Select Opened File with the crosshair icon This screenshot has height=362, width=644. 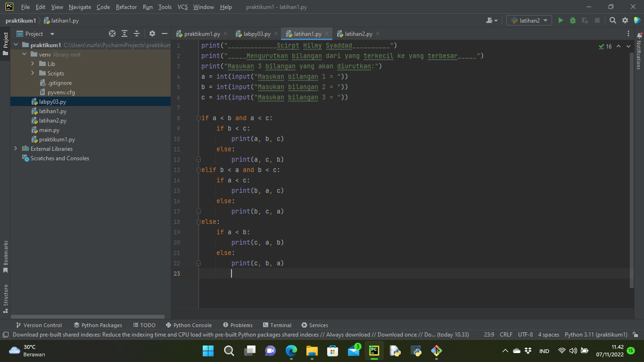[112, 33]
